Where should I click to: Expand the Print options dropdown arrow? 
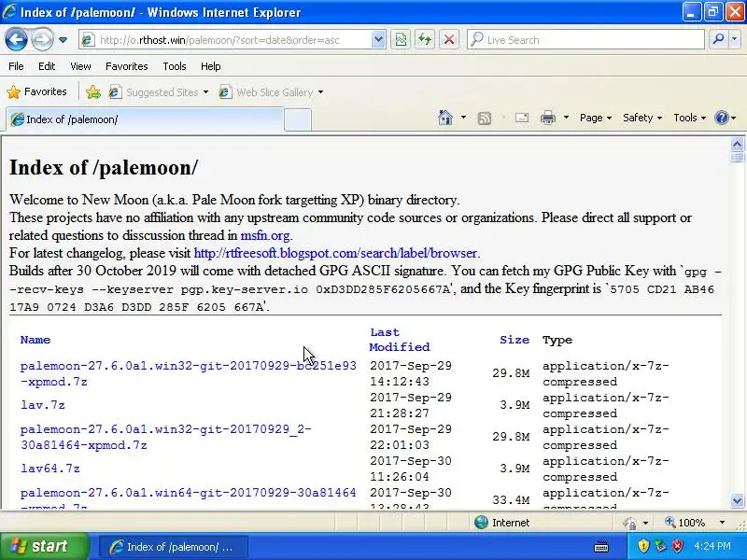click(x=566, y=118)
